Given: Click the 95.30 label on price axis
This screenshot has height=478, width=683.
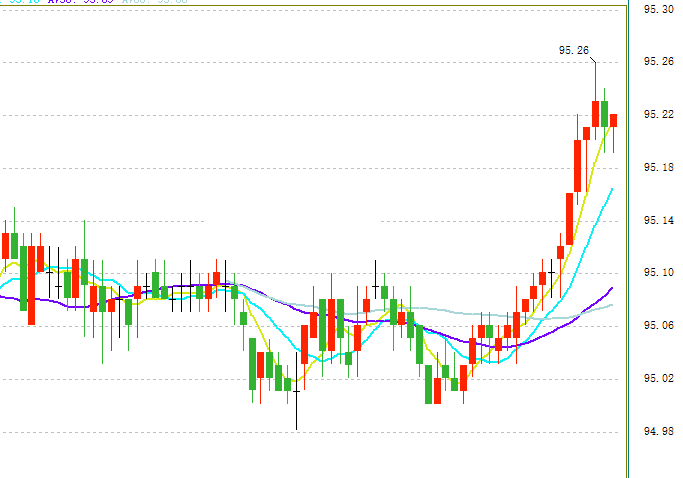Looking at the screenshot, I should pyautogui.click(x=657, y=9).
